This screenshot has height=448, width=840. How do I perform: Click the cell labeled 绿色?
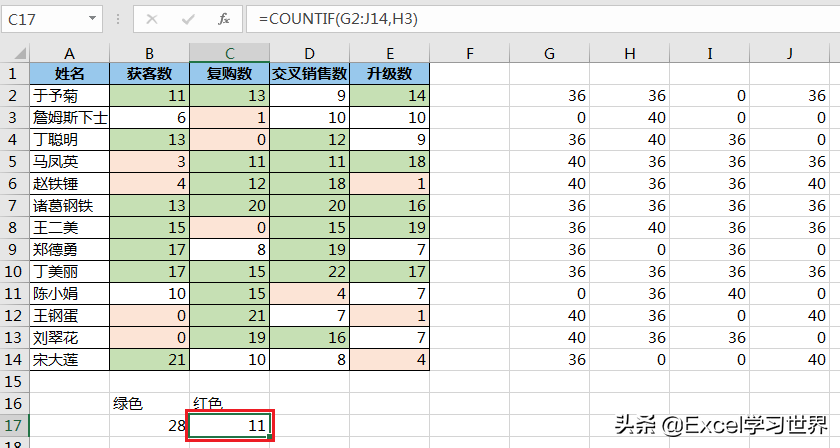[x=149, y=403]
